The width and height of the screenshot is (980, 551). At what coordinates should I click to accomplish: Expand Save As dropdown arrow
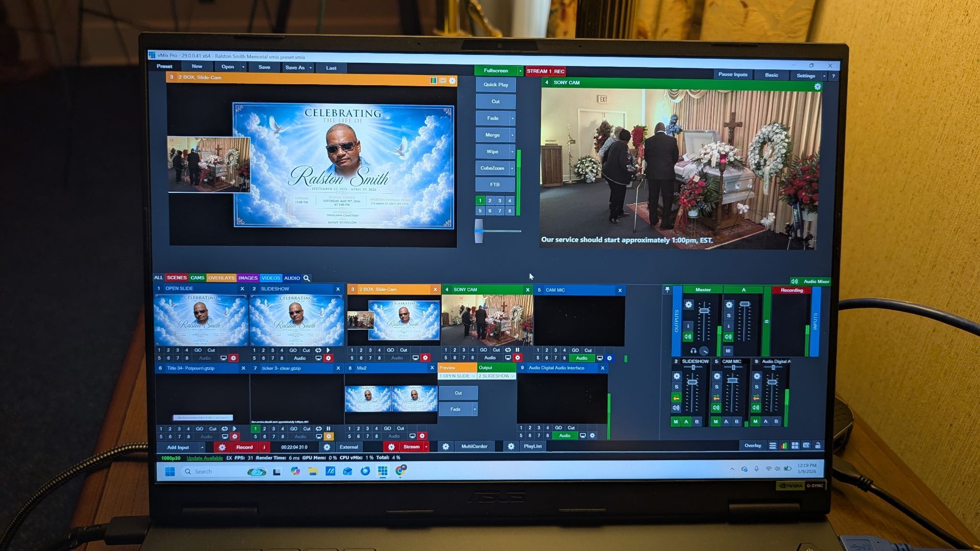pos(310,68)
